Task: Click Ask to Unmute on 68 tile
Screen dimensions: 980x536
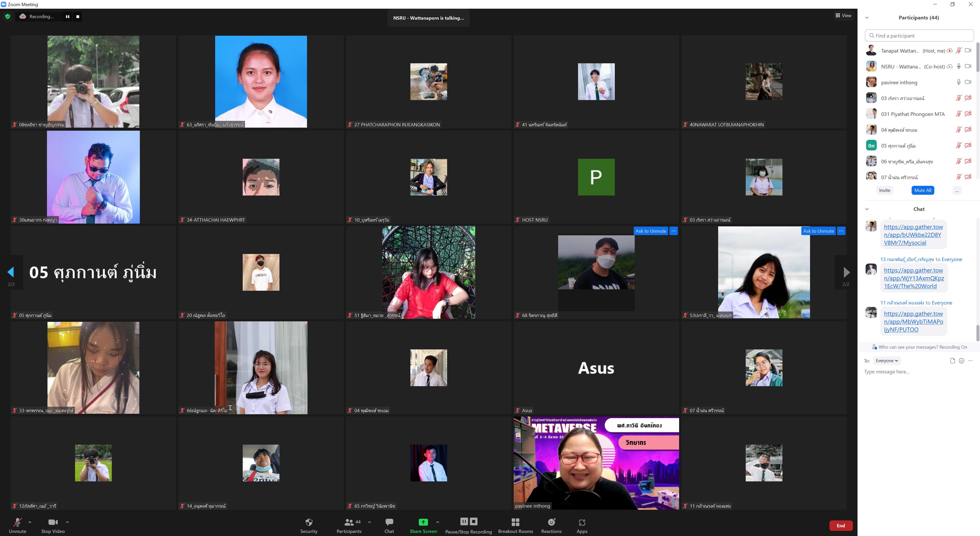Action: (651, 231)
